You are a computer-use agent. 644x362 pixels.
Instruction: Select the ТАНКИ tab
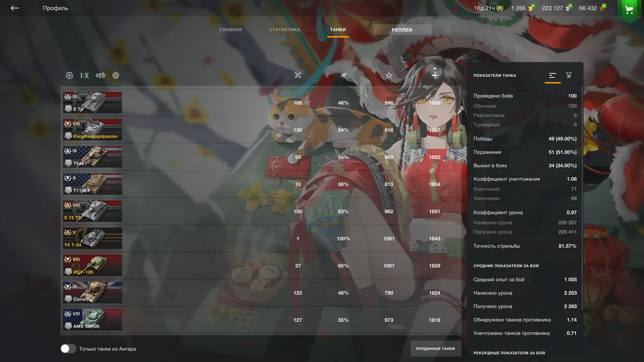338,30
